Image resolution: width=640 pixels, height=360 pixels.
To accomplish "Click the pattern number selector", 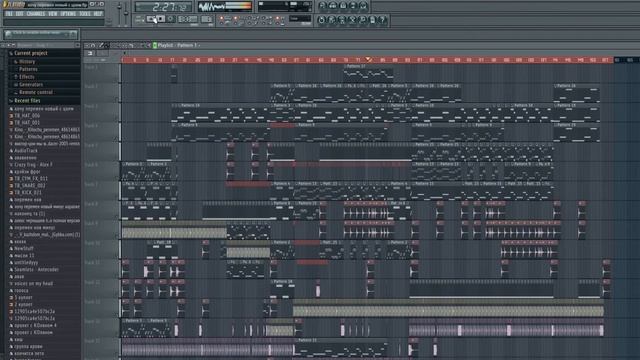I will [207, 19].
